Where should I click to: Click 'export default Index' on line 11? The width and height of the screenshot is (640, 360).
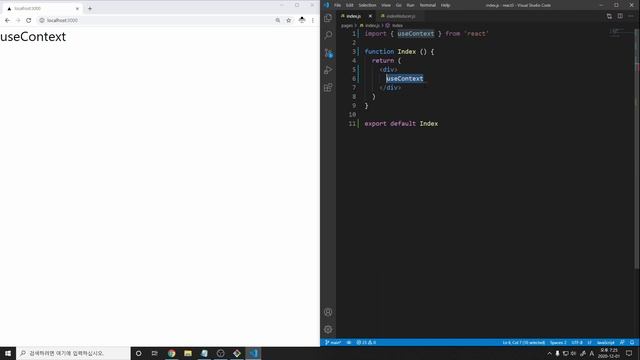pyautogui.click(x=401, y=123)
